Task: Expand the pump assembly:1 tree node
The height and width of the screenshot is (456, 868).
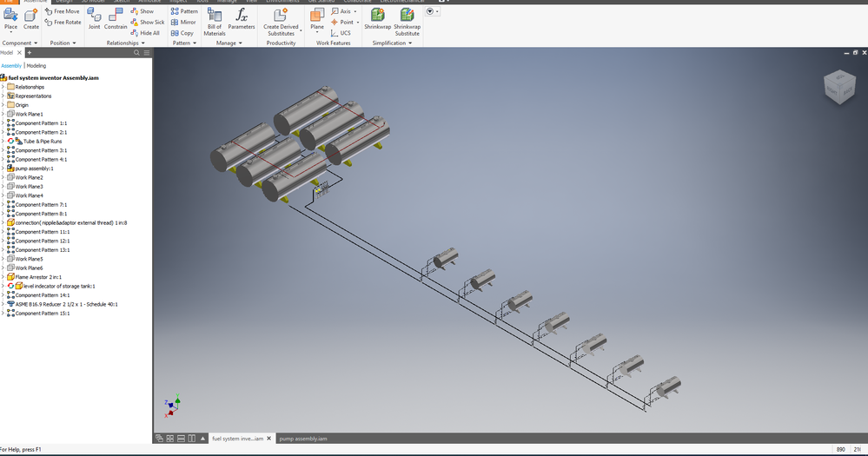Action: click(x=3, y=169)
